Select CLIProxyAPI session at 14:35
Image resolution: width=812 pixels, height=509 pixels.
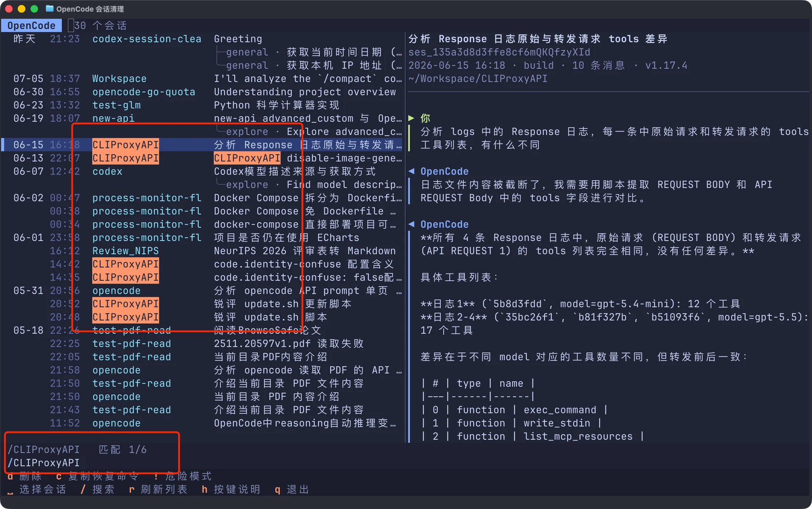pos(202,277)
